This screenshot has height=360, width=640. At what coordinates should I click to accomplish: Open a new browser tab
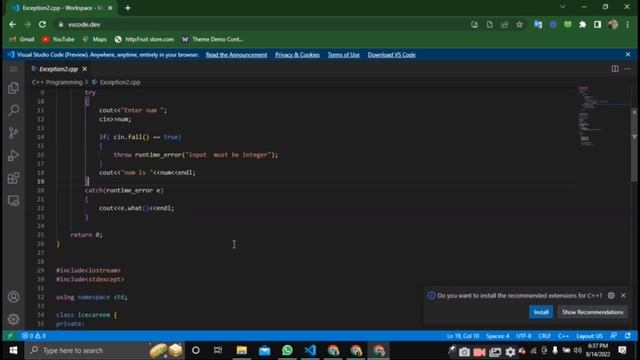[128, 8]
